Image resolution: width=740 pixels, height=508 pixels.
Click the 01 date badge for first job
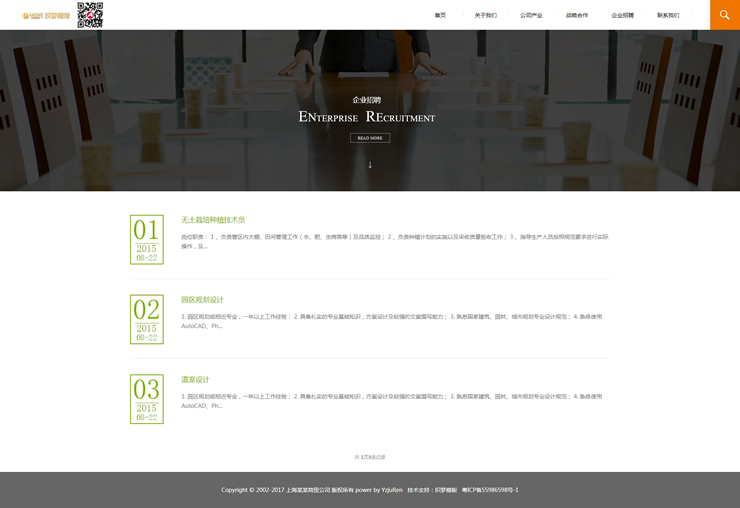tap(147, 239)
